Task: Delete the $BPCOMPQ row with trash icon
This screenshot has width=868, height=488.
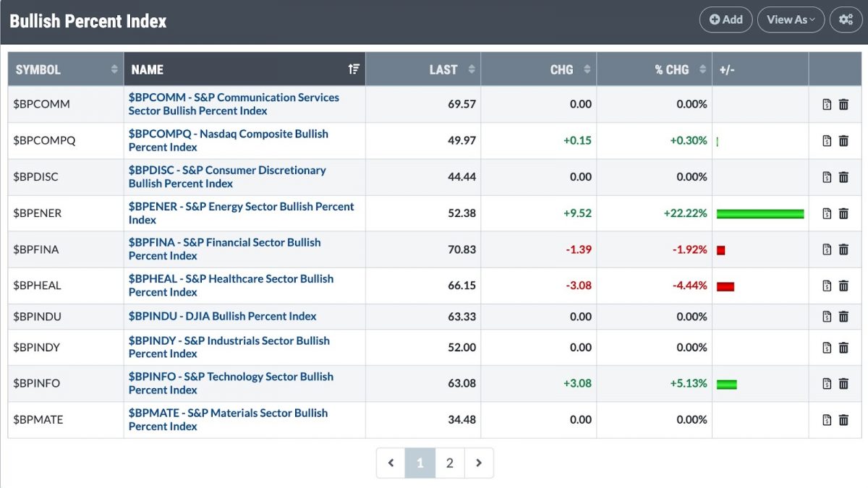Action: pyautogui.click(x=843, y=141)
